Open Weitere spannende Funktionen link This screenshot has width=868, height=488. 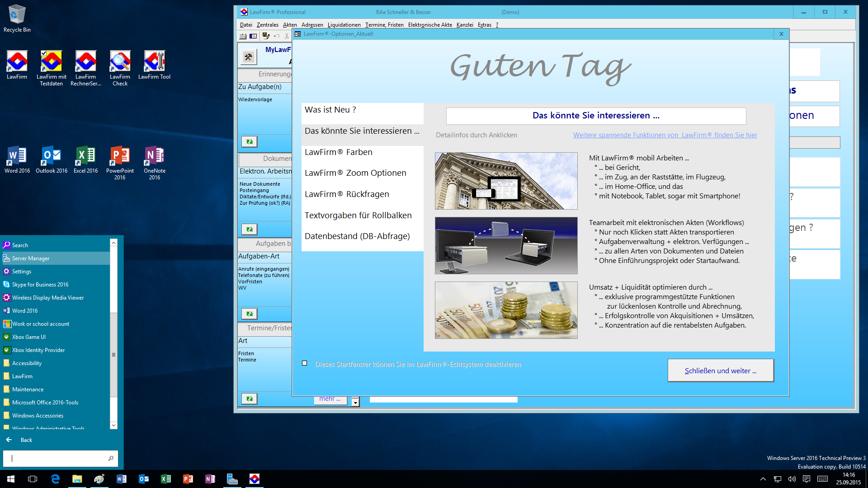[x=665, y=135]
